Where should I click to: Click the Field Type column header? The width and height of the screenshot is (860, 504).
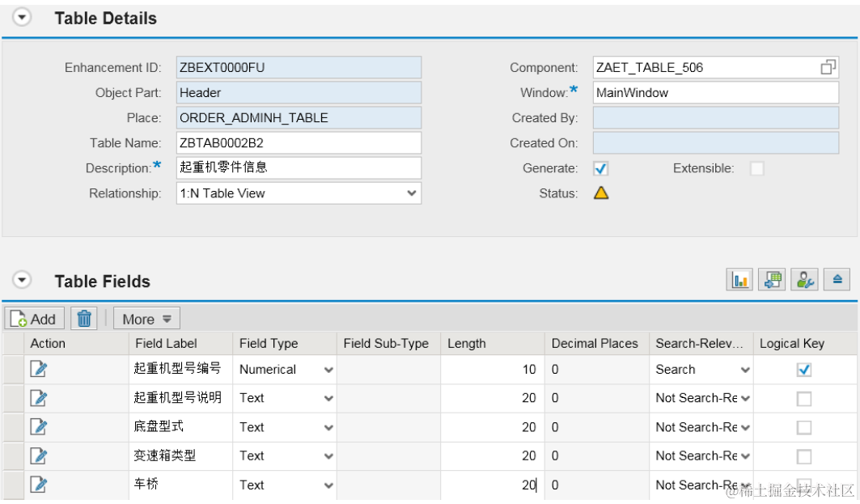[285, 343]
